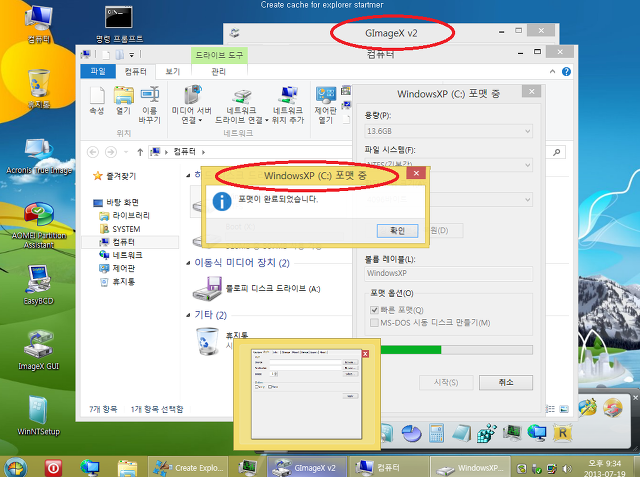The height and width of the screenshot is (477, 640).
Task: Switch to Create Explo... taskbar button
Action: tap(187, 468)
